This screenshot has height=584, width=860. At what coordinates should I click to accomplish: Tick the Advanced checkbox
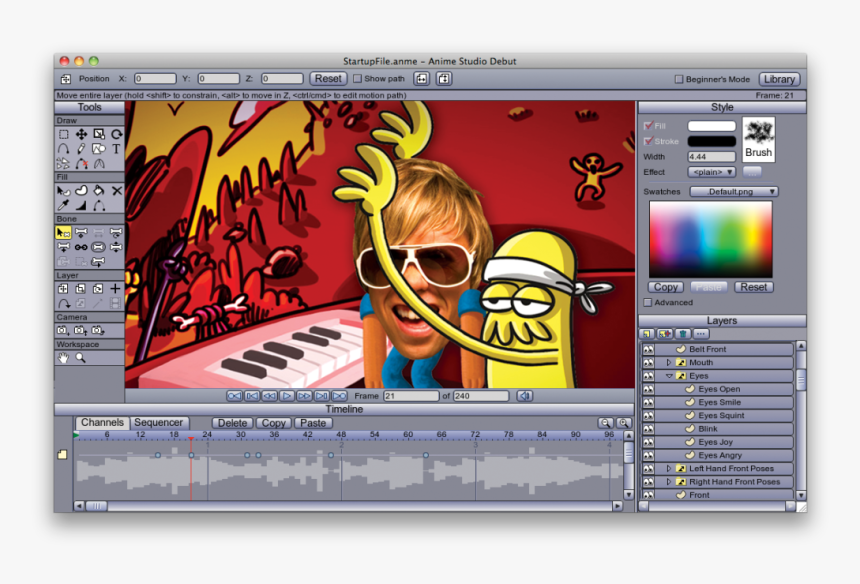point(648,303)
